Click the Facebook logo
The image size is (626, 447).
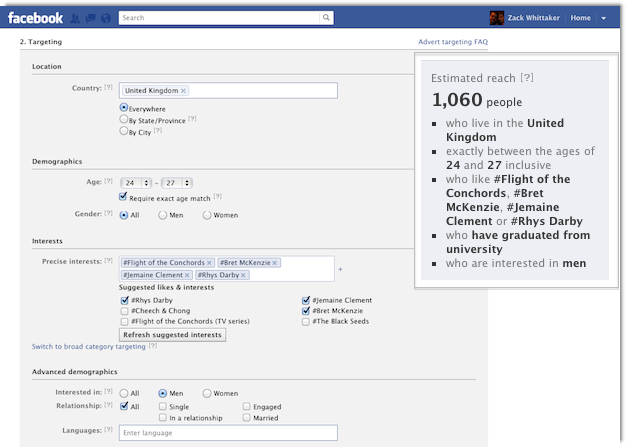35,18
